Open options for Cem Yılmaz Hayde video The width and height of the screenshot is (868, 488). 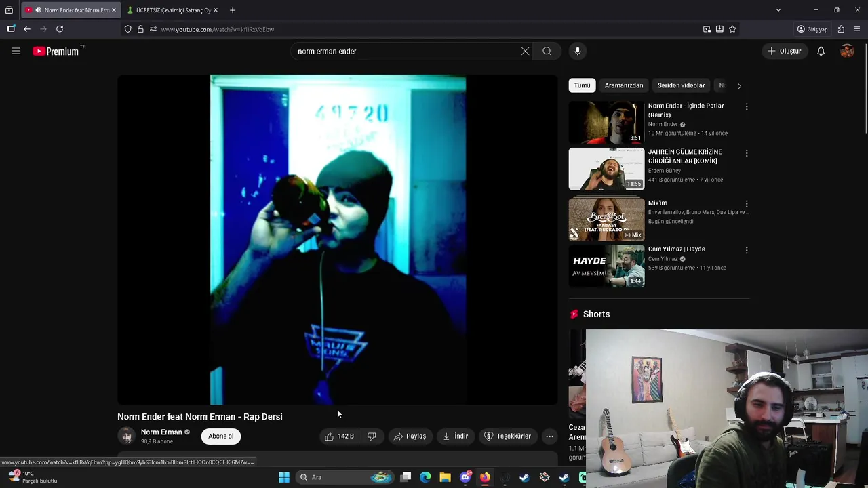(x=747, y=250)
